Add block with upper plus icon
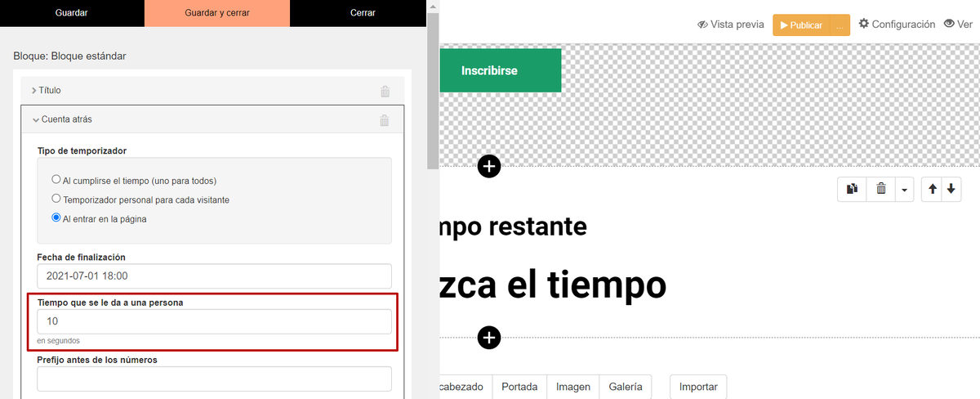 [488, 166]
